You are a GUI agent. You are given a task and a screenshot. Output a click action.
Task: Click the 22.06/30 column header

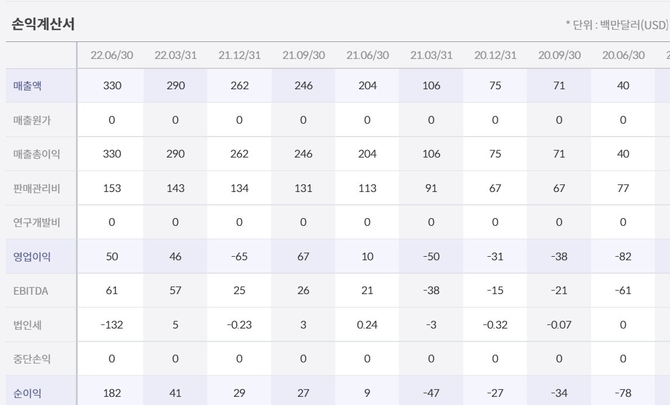point(111,55)
